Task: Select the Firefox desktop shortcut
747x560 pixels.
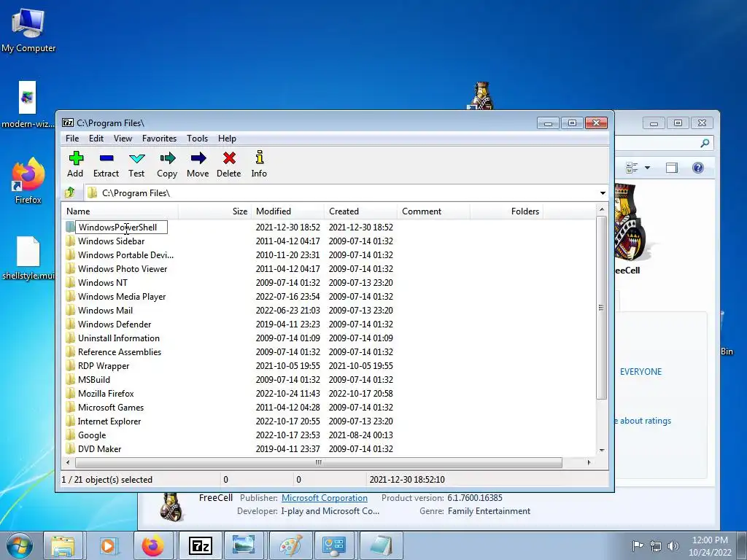Action: (28, 181)
